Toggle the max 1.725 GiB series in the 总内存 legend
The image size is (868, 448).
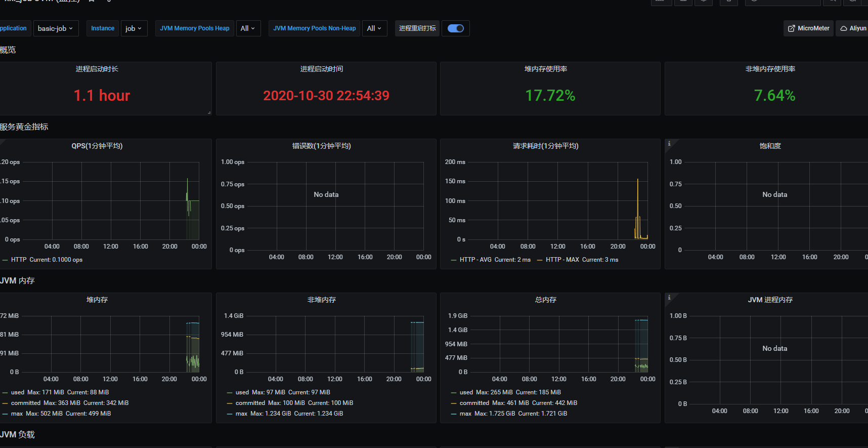(x=466, y=414)
